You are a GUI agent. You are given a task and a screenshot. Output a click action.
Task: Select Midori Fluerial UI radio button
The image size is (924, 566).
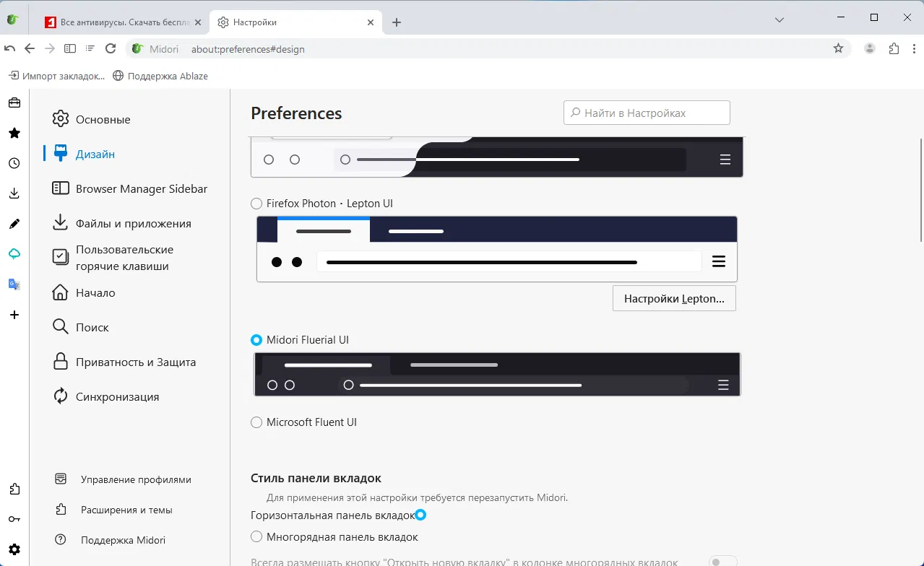256,340
